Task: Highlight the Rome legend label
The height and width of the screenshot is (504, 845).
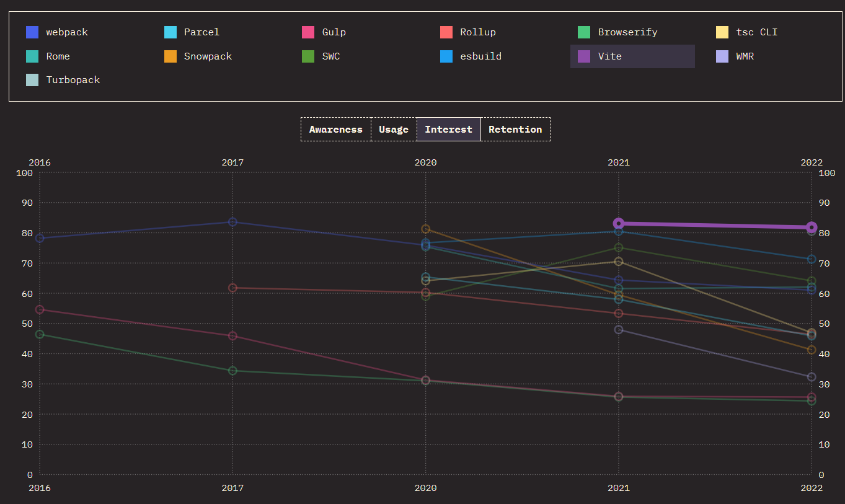Action: click(58, 56)
